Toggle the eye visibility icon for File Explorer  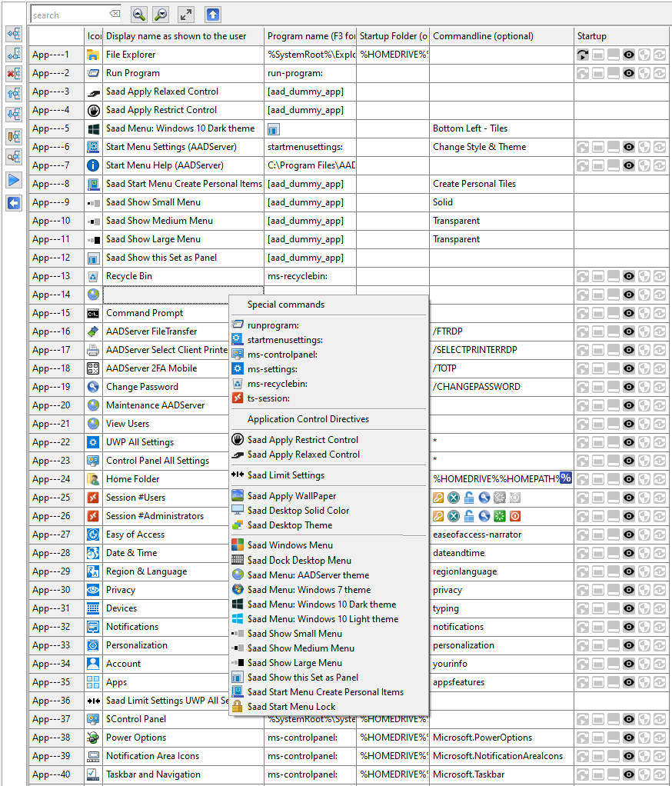pyautogui.click(x=629, y=55)
